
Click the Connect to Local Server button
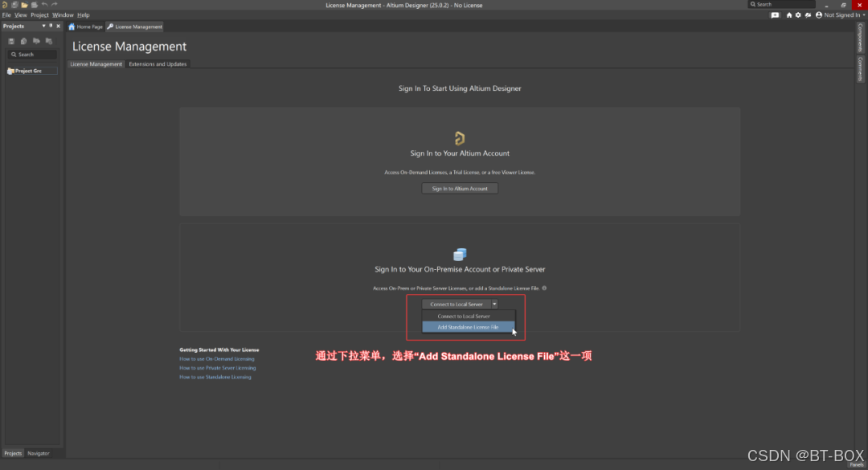coord(457,304)
